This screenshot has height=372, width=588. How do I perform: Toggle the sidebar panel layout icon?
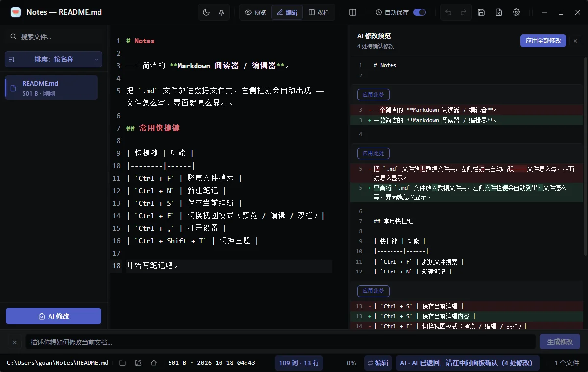353,12
